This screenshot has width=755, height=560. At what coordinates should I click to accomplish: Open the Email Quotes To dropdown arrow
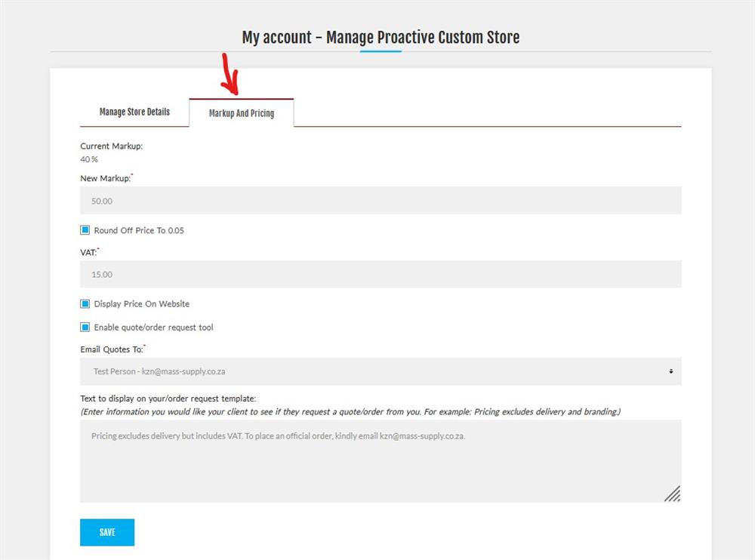coord(670,371)
